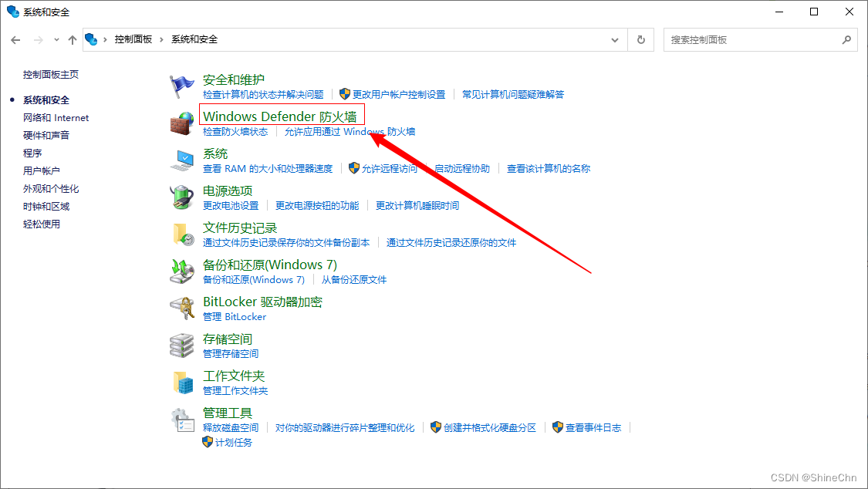Click the address bar control panel icon
The image size is (868, 489).
91,39
